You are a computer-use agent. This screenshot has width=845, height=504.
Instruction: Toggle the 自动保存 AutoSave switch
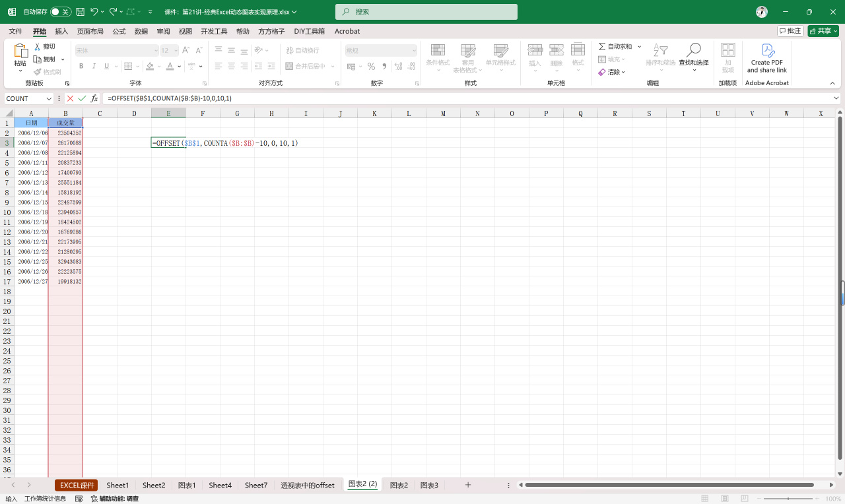pos(61,12)
